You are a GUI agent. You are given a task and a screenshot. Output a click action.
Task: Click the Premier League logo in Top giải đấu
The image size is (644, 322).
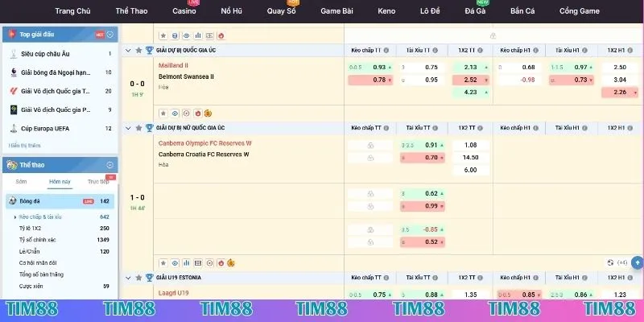(13, 72)
